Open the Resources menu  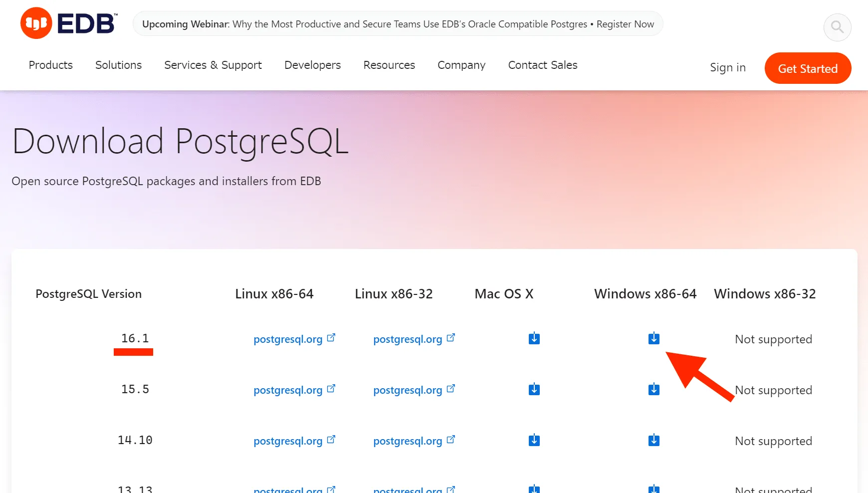point(389,65)
